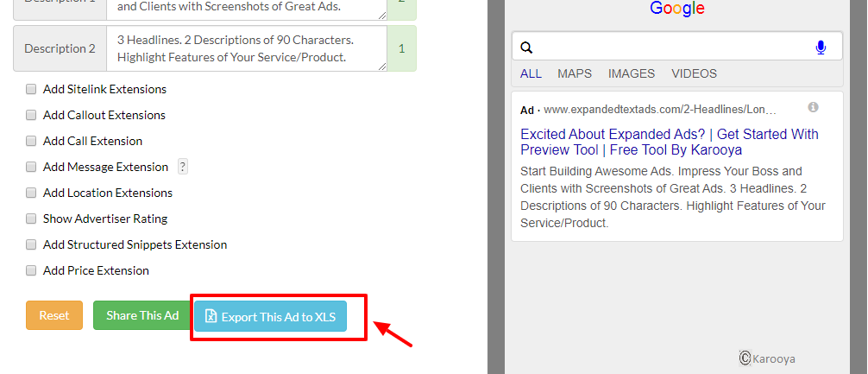Open the Message Extension help question mark
Image resolution: width=868 pixels, height=374 pixels.
(x=183, y=167)
